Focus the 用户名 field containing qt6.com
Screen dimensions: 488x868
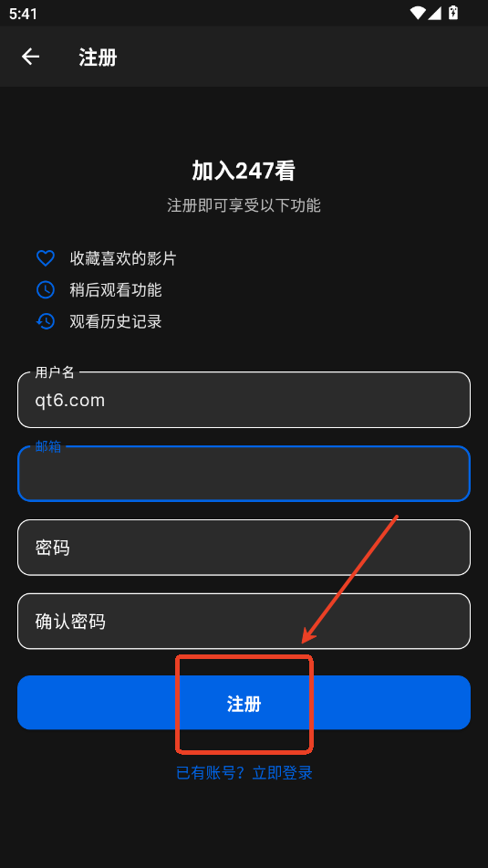tap(244, 400)
